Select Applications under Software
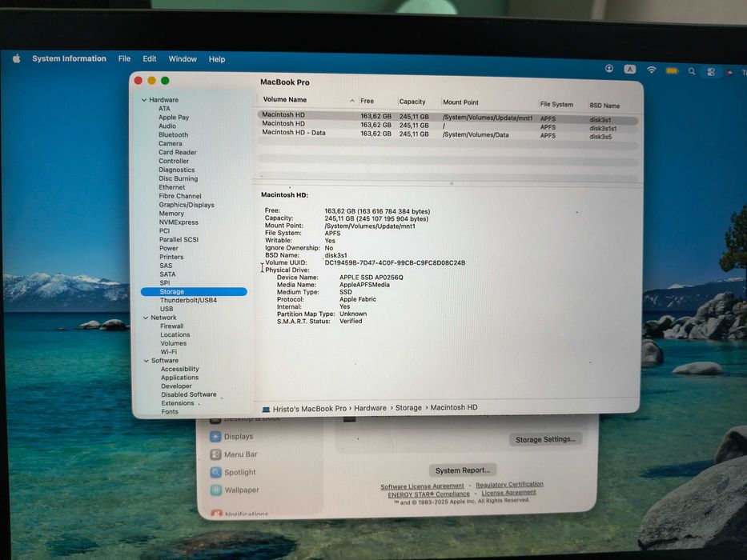Screen dimensions: 747x560 (x=179, y=378)
